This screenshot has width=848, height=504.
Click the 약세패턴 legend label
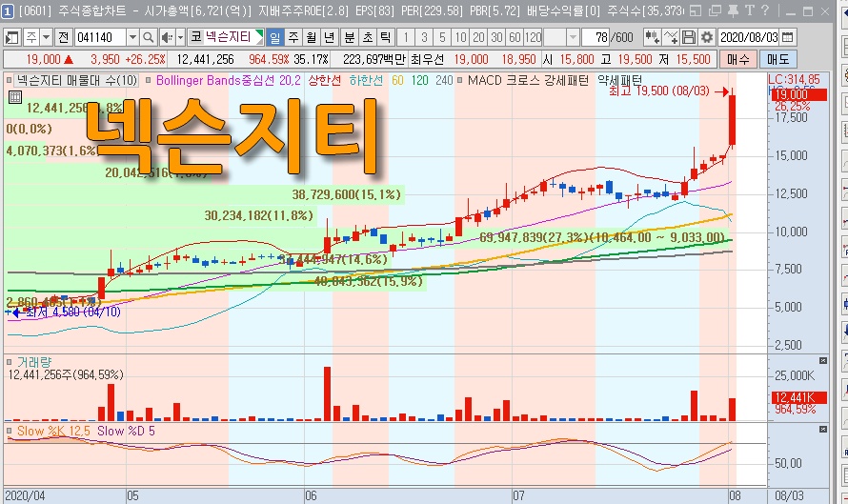[x=620, y=81]
